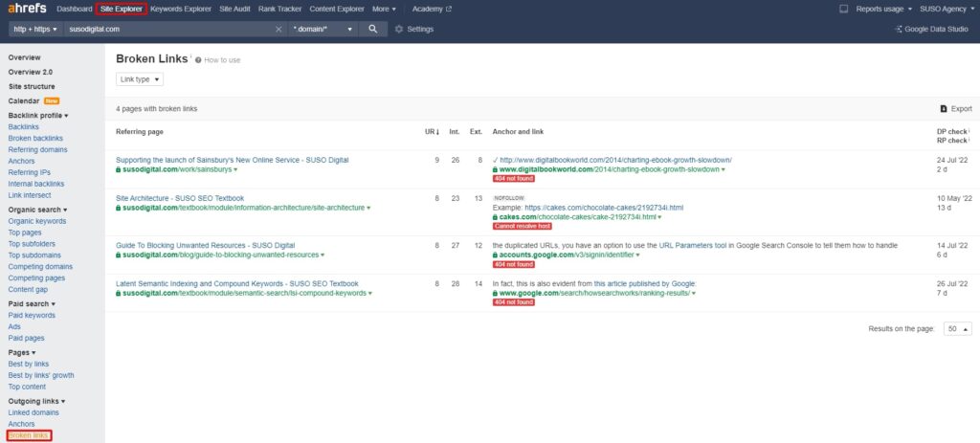Collapse Outgoing links section

(x=37, y=401)
